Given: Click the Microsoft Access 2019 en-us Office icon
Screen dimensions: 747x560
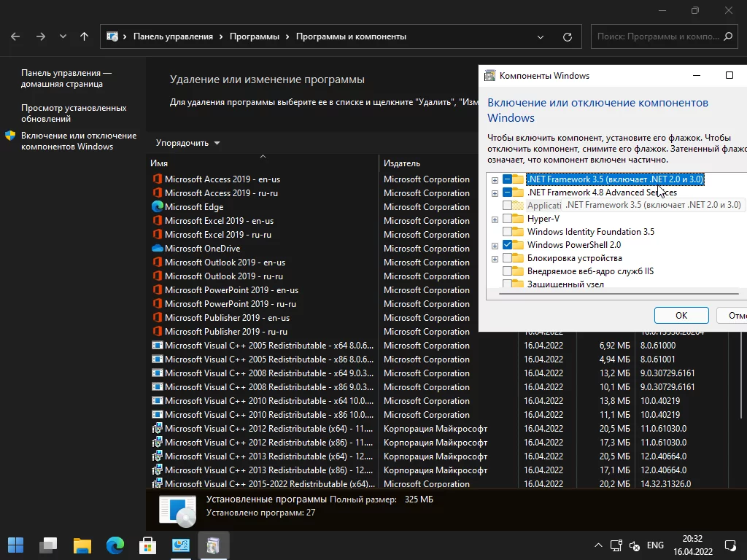Looking at the screenshot, I should click(157, 179).
